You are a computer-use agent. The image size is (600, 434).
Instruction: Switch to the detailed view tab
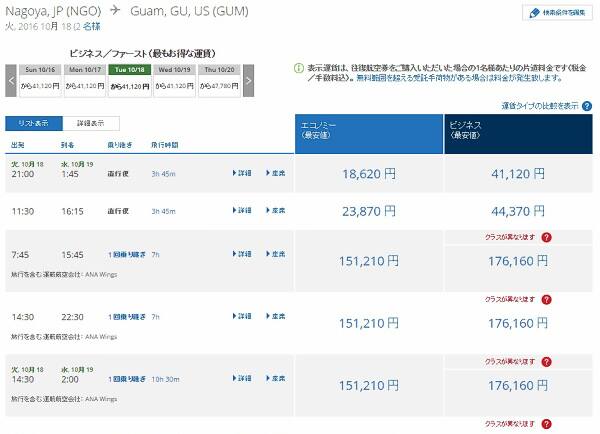[91, 123]
